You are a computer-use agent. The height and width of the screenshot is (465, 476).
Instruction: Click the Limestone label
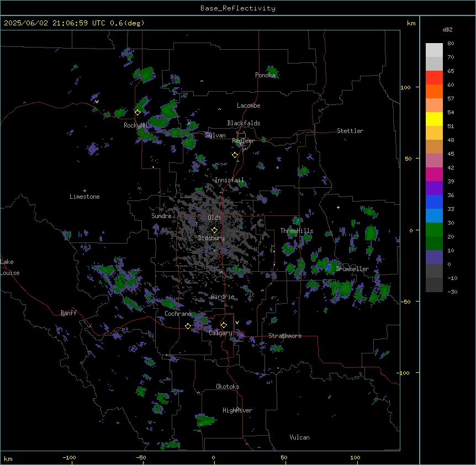coord(84,197)
